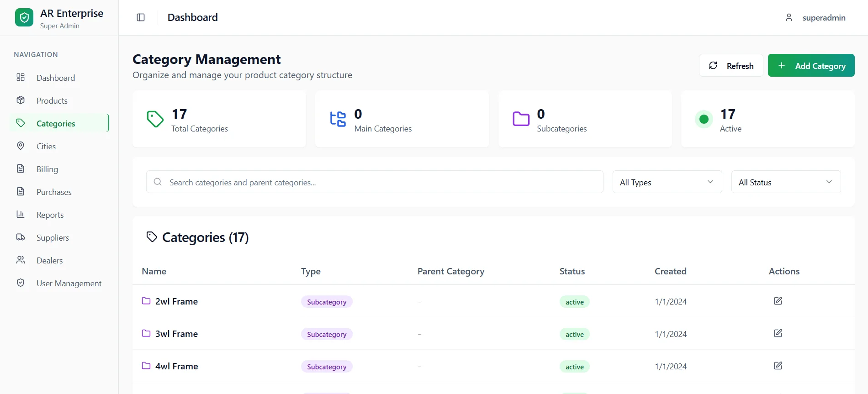Go to the Products page
Viewport: 868px width, 394px height.
[59, 100]
